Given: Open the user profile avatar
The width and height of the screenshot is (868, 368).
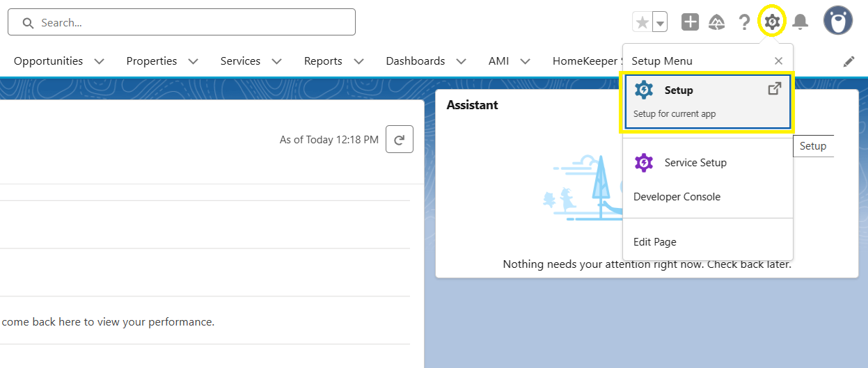Looking at the screenshot, I should (x=838, y=22).
